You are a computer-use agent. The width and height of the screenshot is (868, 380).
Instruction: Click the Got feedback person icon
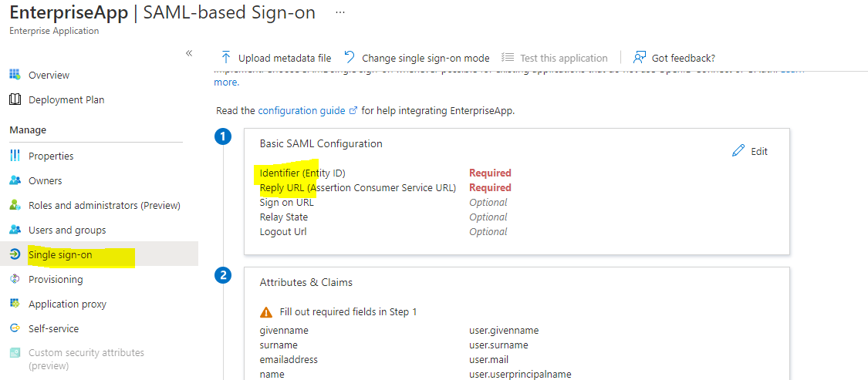coord(640,58)
